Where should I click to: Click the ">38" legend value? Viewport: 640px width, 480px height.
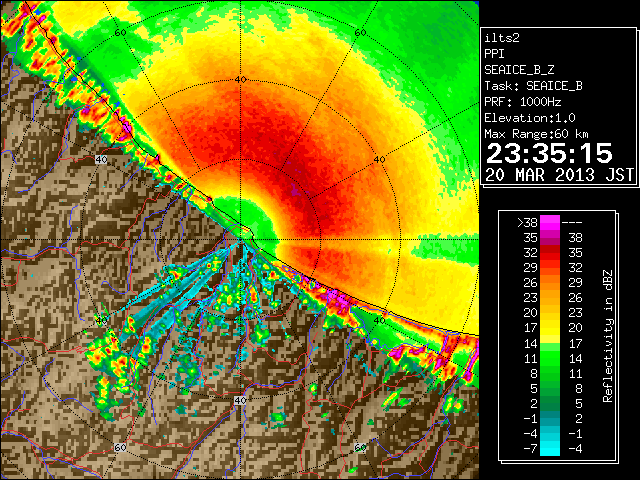click(x=527, y=223)
